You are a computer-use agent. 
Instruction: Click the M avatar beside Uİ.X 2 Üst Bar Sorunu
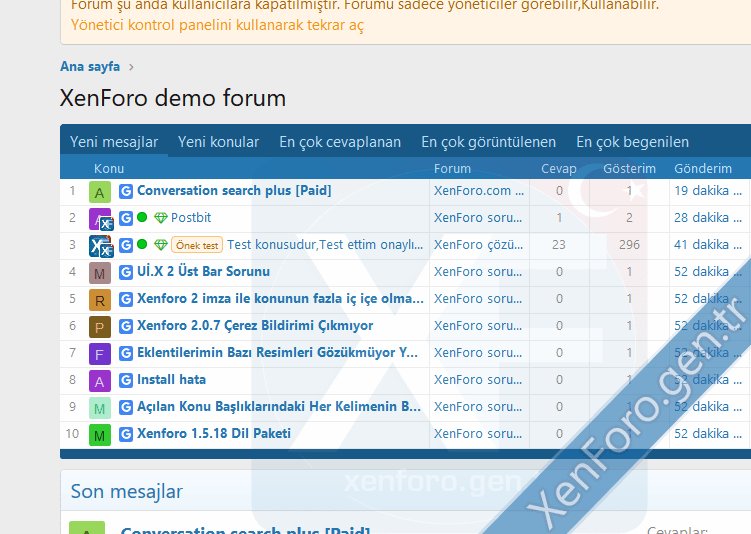click(x=100, y=273)
